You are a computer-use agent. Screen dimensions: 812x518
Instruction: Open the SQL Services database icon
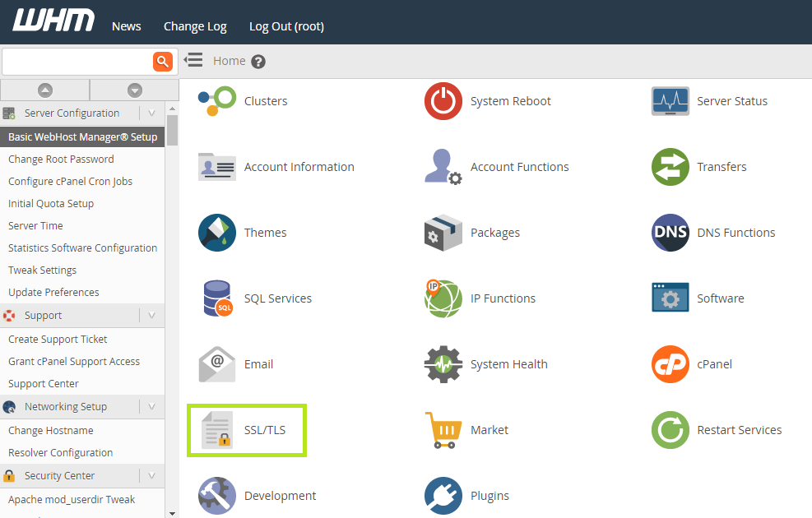click(217, 298)
